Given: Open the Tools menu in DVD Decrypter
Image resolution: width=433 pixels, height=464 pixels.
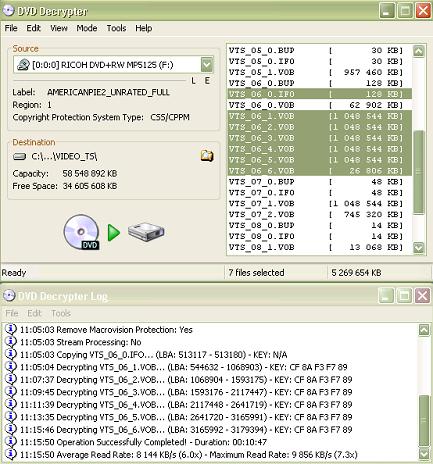Looking at the screenshot, I should [x=116, y=28].
